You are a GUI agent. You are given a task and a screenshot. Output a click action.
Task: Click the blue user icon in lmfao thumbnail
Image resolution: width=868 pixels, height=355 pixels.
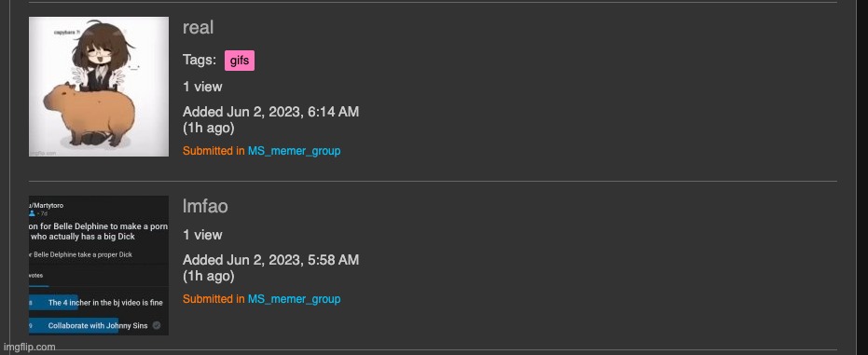point(32,213)
